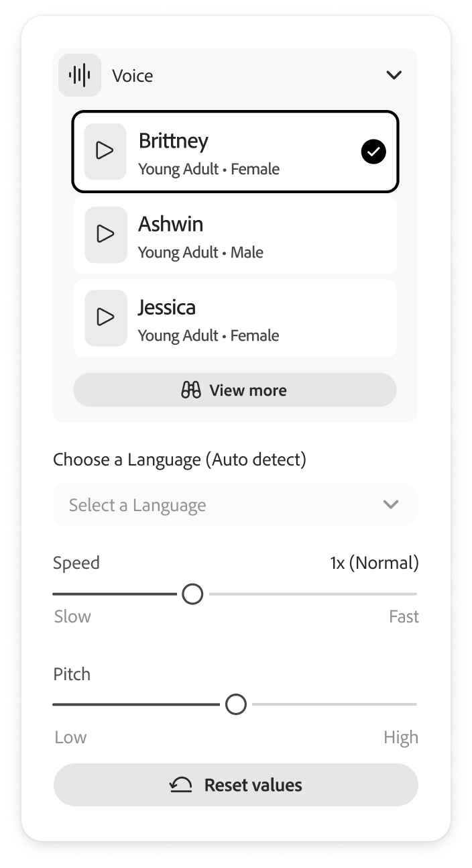
Task: Click the Pitch slider handle
Action: (x=236, y=704)
